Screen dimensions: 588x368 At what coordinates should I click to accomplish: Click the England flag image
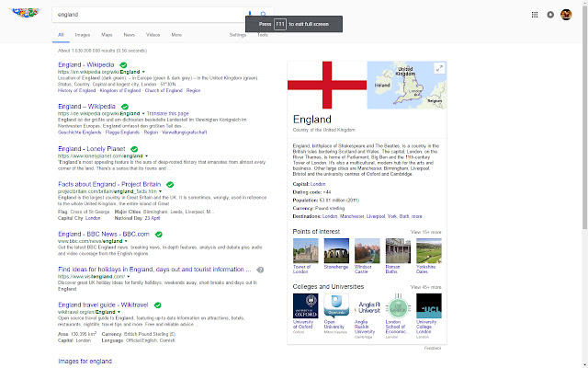pos(327,85)
